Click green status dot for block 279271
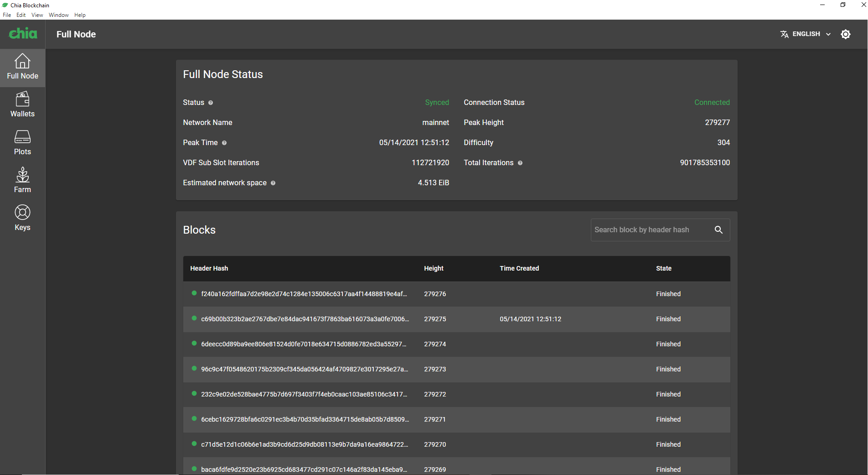868x475 pixels. coord(194,419)
